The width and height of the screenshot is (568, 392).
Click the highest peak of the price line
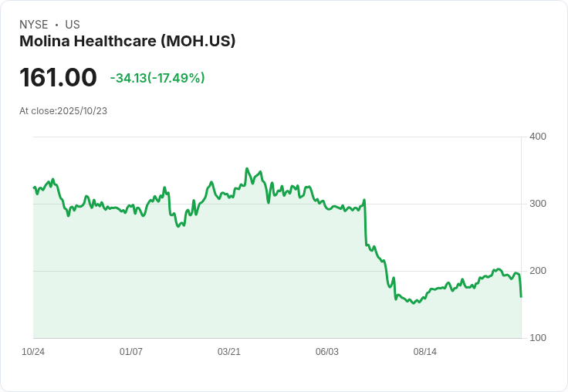(x=247, y=168)
